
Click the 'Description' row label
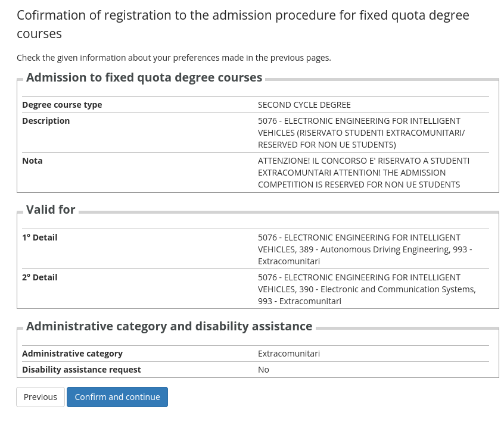click(46, 121)
